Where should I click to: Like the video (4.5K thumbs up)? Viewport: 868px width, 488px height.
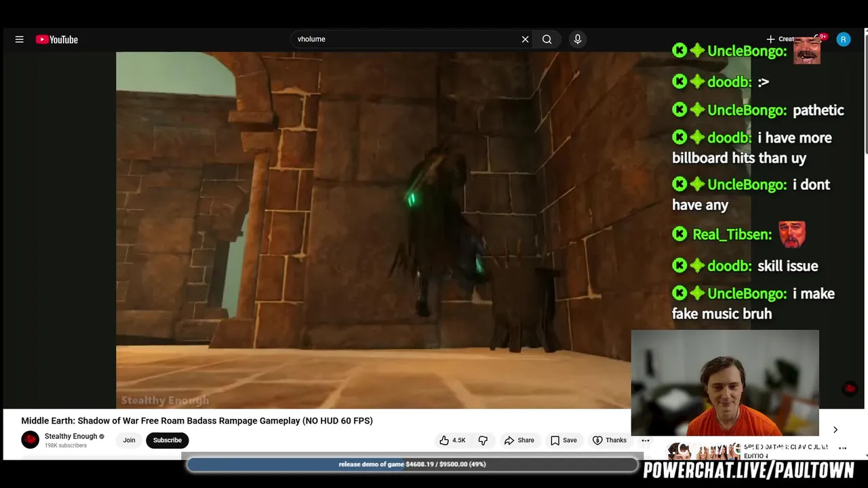[x=452, y=441]
